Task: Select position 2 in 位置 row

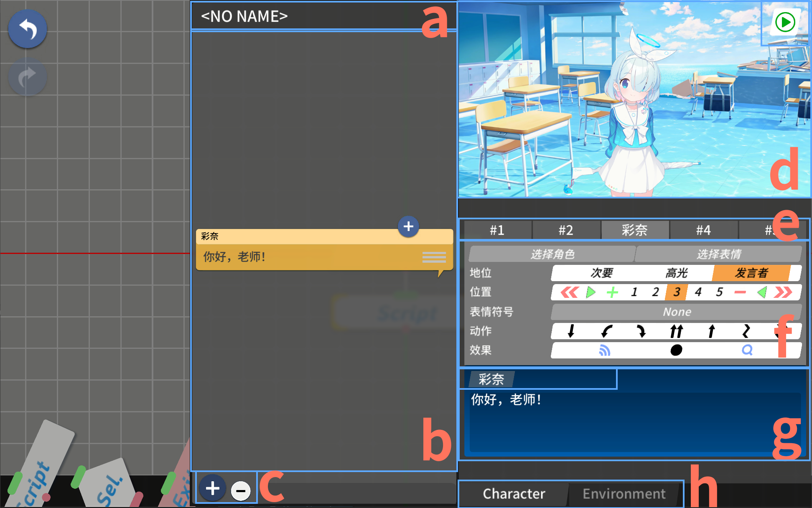Action: 655,292
